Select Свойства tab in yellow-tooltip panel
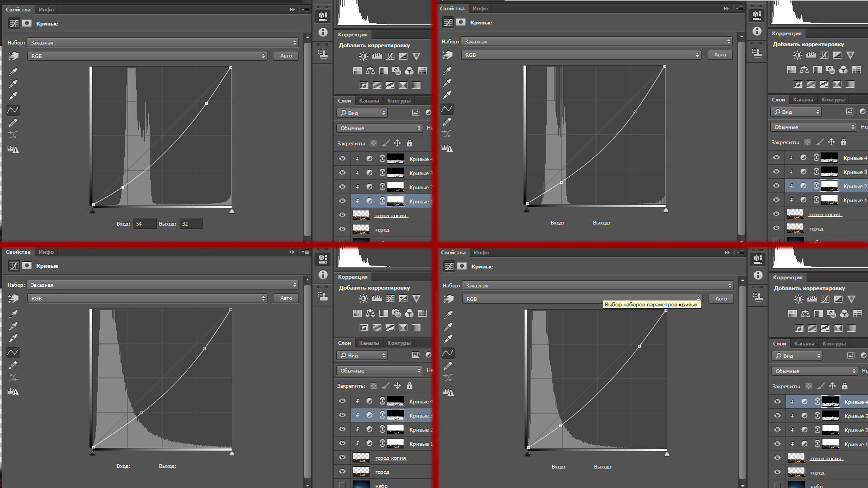Image resolution: width=868 pixels, height=488 pixels. (453, 252)
